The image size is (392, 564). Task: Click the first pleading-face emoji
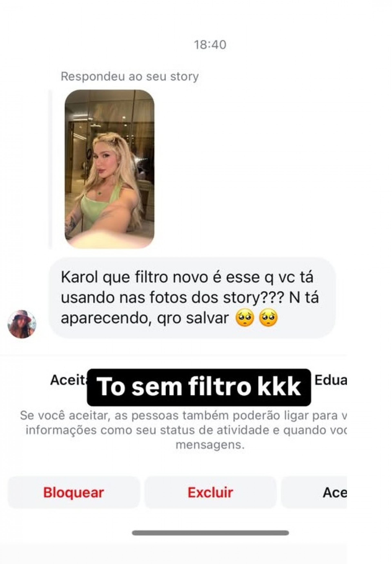tap(244, 318)
